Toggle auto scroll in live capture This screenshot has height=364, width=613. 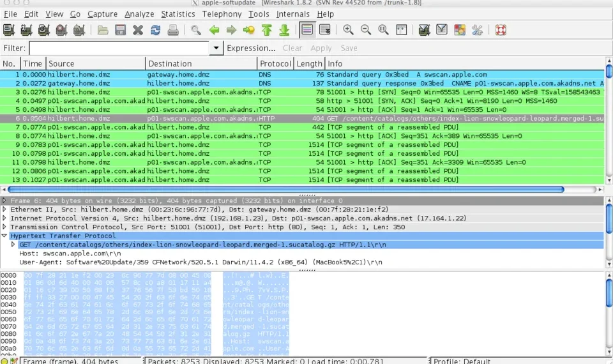(x=325, y=30)
